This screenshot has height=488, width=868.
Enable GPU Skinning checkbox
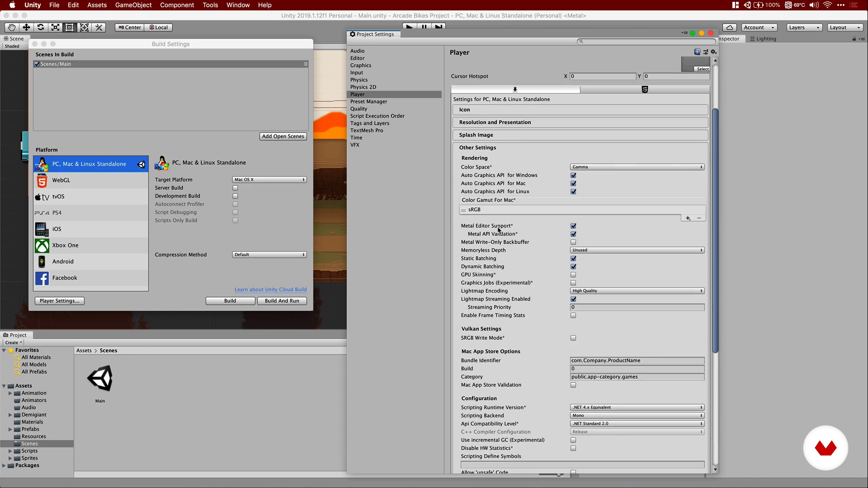click(x=573, y=275)
